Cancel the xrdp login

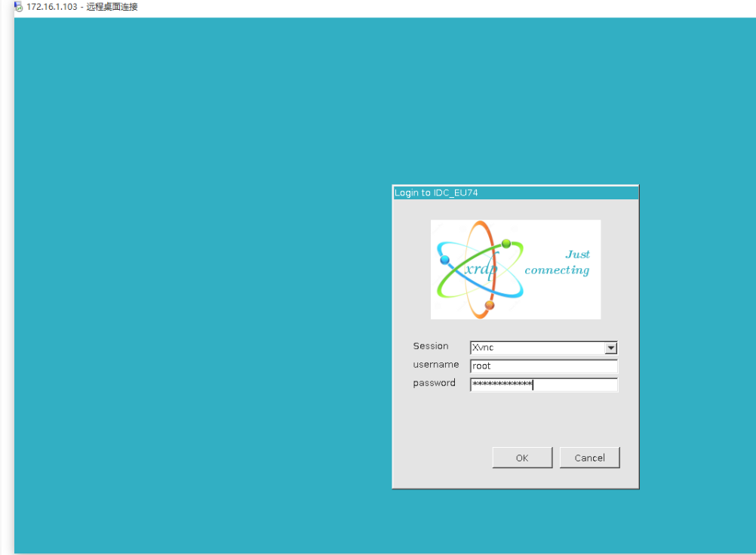589,458
